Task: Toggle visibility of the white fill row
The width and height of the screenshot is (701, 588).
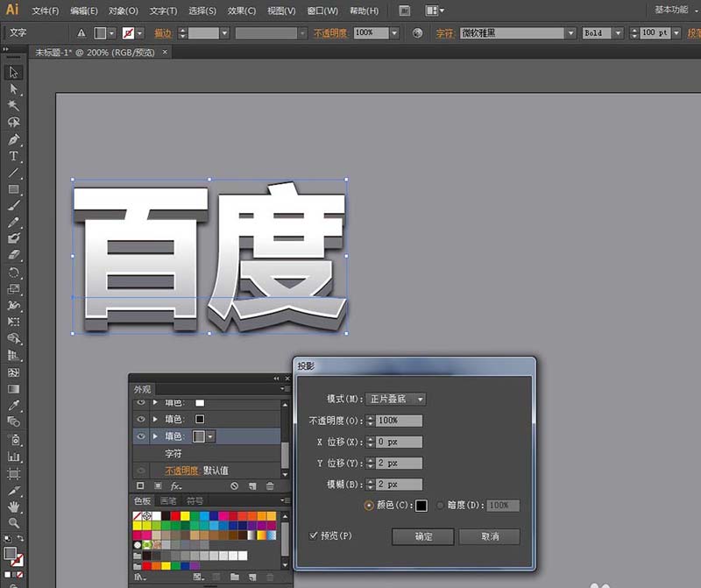Action: tap(141, 402)
